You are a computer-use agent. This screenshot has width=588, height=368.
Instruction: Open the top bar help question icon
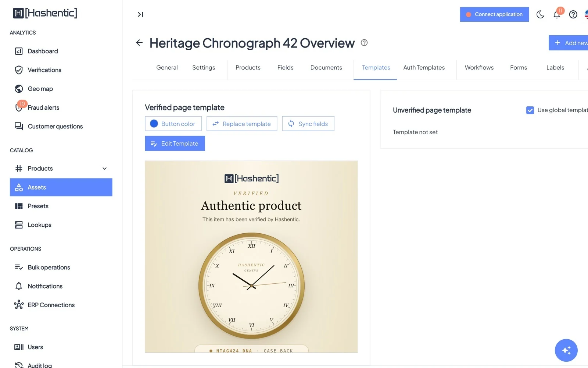[573, 14]
